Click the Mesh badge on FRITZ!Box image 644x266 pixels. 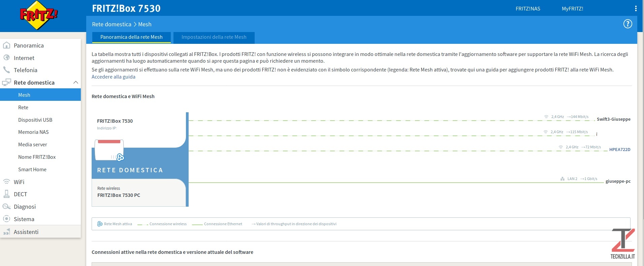(x=120, y=157)
